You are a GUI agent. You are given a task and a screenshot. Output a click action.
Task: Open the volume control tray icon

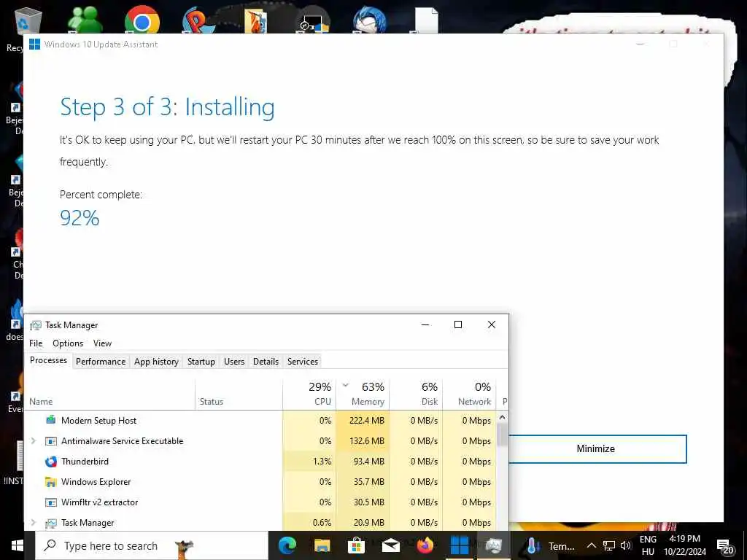625,545
